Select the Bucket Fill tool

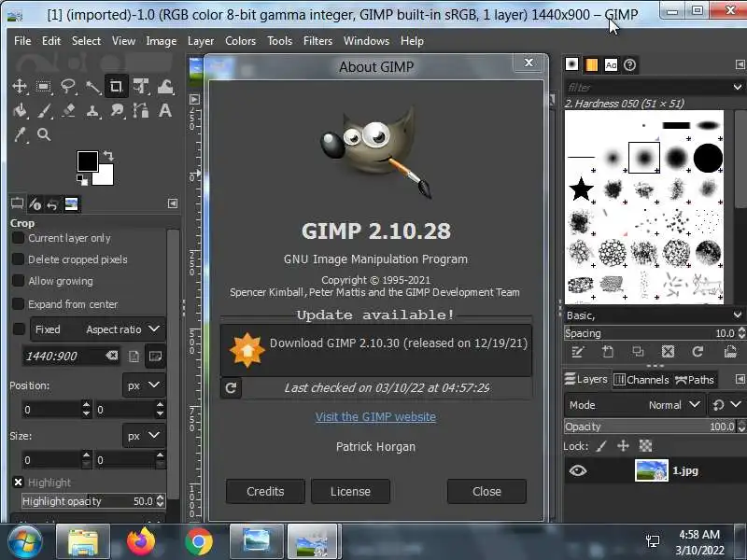coord(20,110)
